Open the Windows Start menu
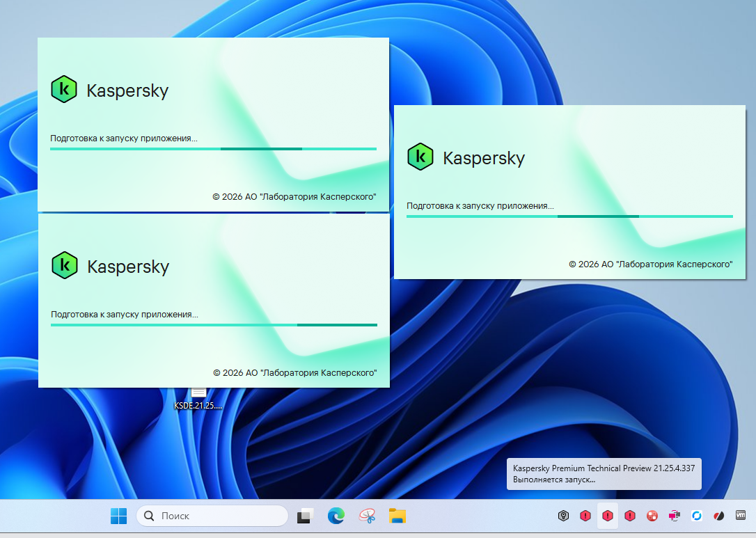This screenshot has height=538, width=756. pos(118,516)
